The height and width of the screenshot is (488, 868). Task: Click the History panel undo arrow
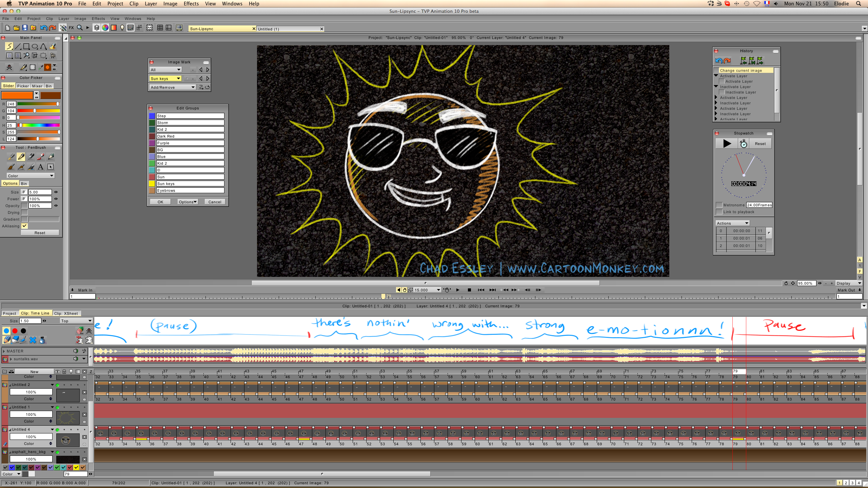[x=718, y=61]
